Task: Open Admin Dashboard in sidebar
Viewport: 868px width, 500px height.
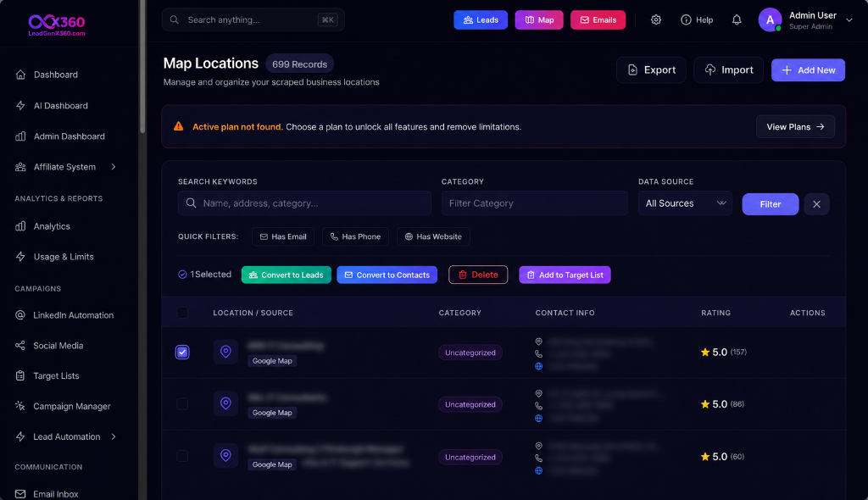Action: coord(69,136)
